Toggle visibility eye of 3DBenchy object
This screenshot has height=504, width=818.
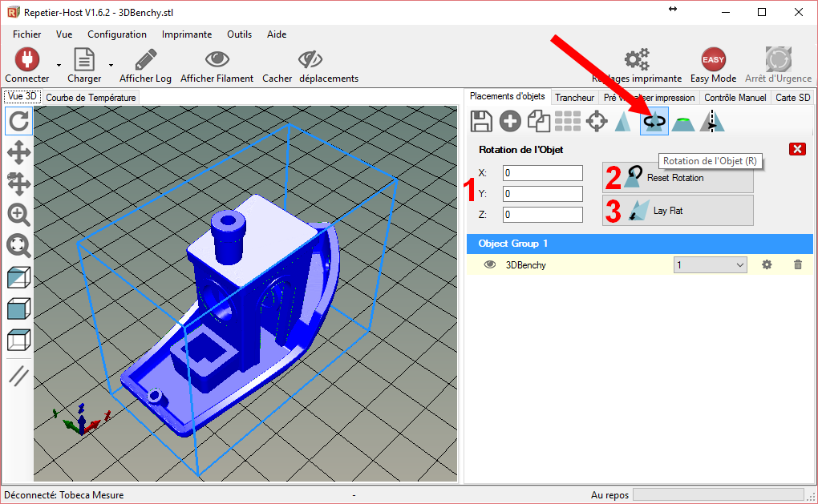point(489,264)
